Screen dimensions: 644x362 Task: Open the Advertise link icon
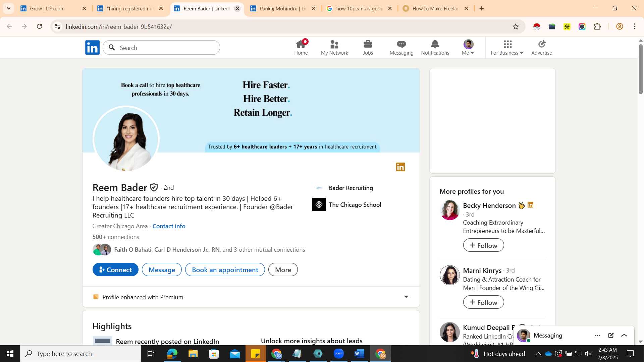[x=542, y=48]
